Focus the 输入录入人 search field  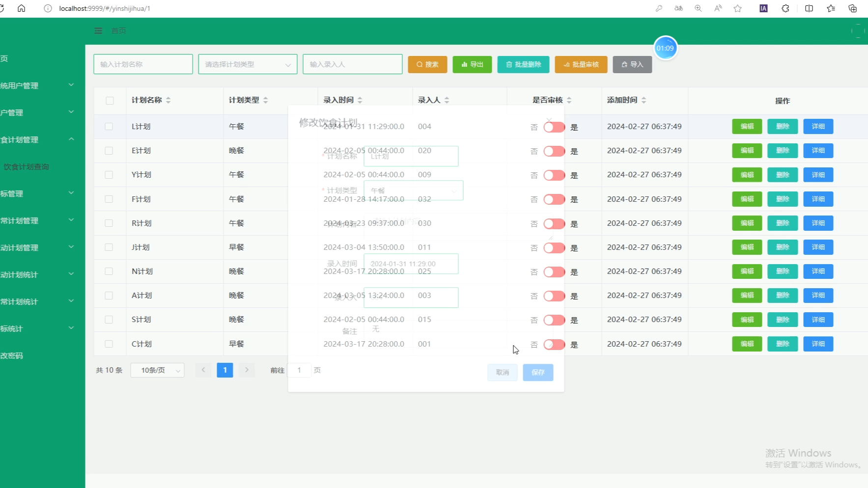pos(353,64)
